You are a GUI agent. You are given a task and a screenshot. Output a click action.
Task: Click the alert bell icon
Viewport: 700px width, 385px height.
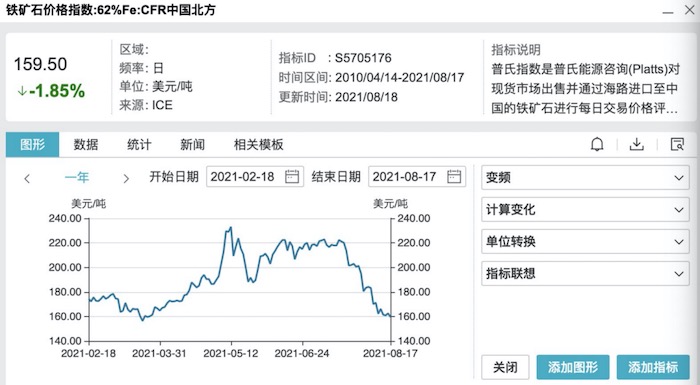click(x=597, y=144)
